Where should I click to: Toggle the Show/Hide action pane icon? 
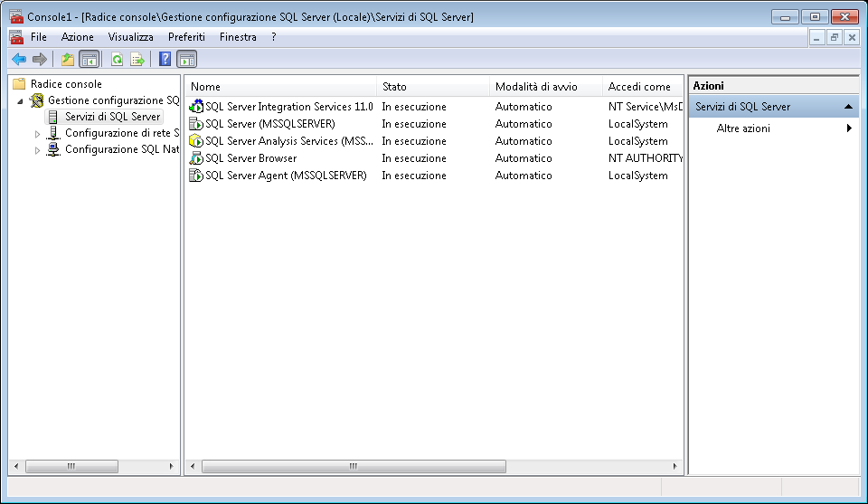point(187,59)
